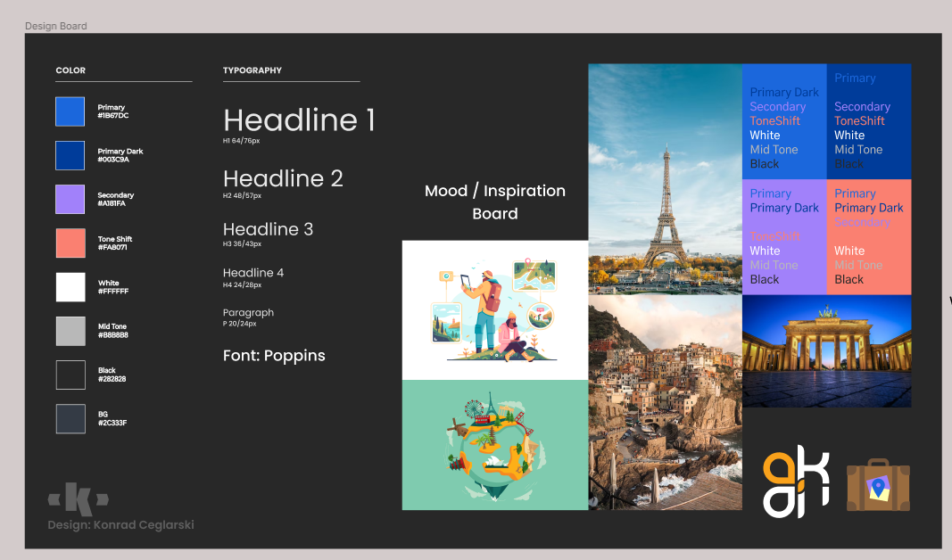
Task: Select the Secondary #A181FA purple swatch
Action: click(x=70, y=200)
